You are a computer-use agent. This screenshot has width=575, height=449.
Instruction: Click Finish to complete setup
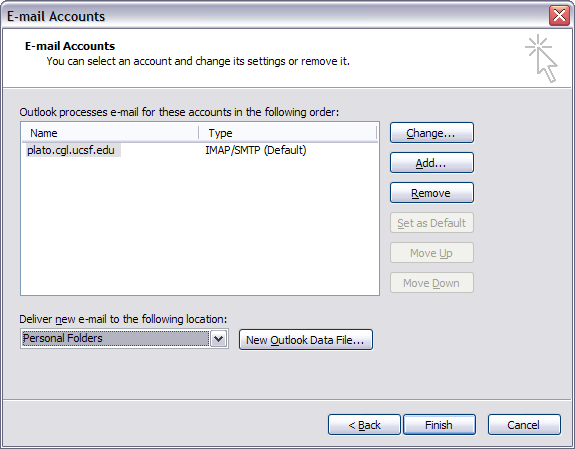[439, 425]
